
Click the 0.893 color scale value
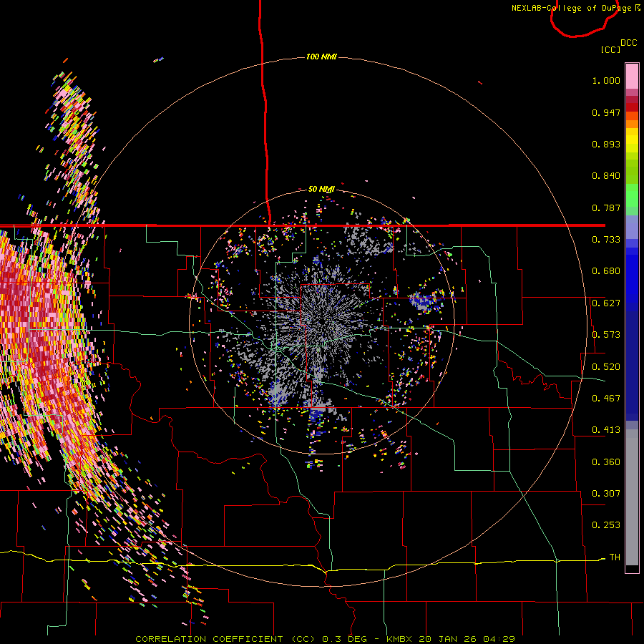[606, 144]
